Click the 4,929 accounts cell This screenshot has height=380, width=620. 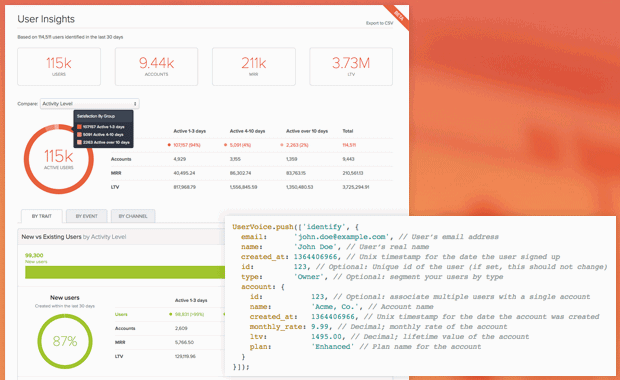[180, 159]
